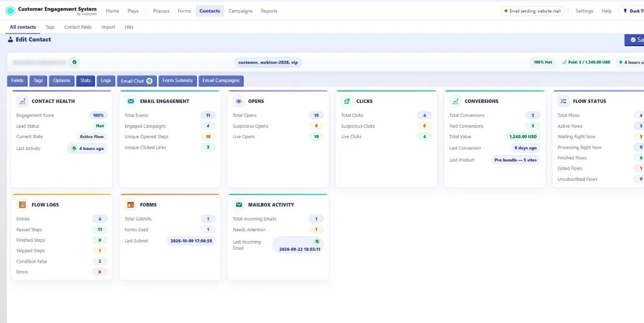Viewport: 644px width, 323px height.
Task: Open the Plays menu
Action: pos(133,11)
